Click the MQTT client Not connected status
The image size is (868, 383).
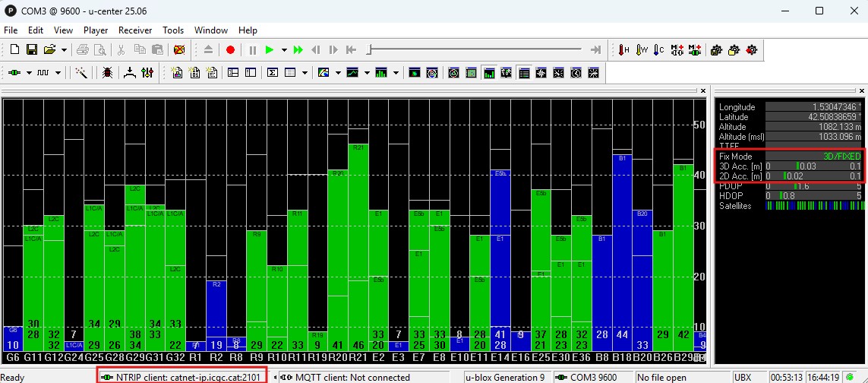tap(351, 377)
